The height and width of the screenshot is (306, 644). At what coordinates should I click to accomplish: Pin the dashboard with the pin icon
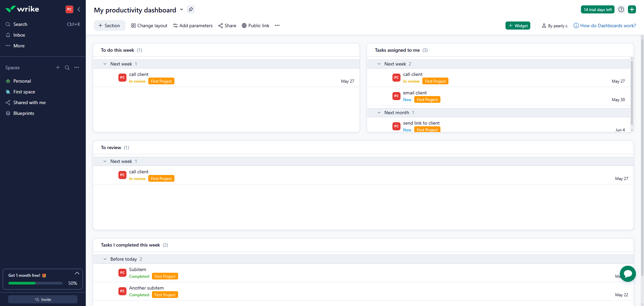pyautogui.click(x=191, y=9)
